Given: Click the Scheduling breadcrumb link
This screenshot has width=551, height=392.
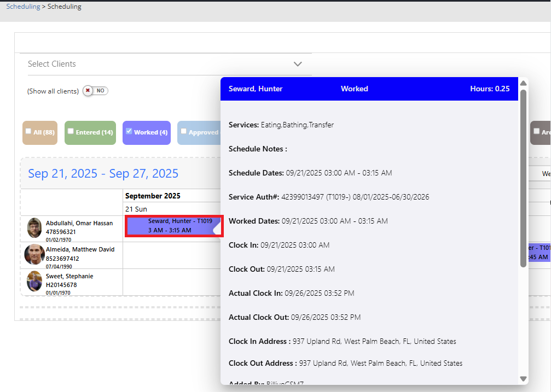Looking at the screenshot, I should [x=23, y=7].
